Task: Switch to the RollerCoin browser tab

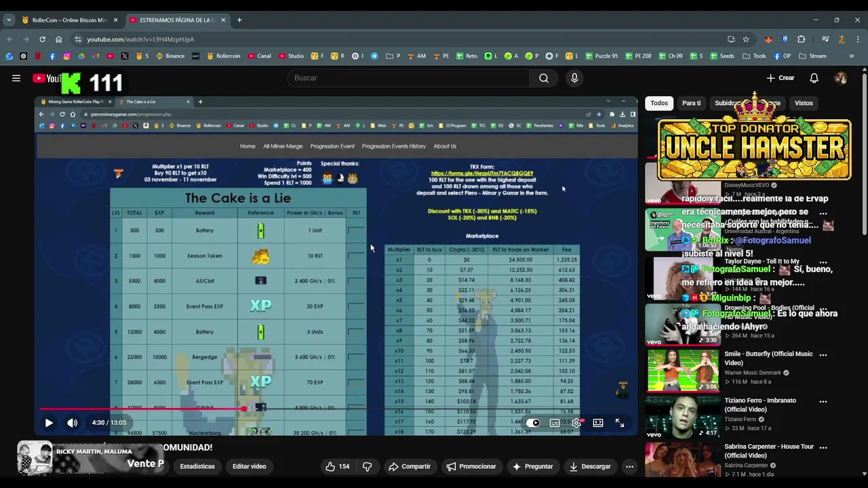Action: click(x=68, y=20)
